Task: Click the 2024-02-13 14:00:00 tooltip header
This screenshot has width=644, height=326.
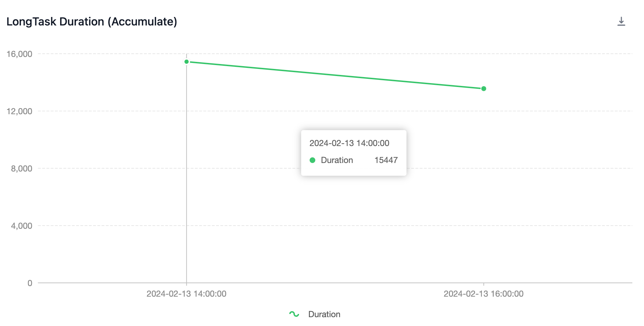Action: (x=349, y=143)
